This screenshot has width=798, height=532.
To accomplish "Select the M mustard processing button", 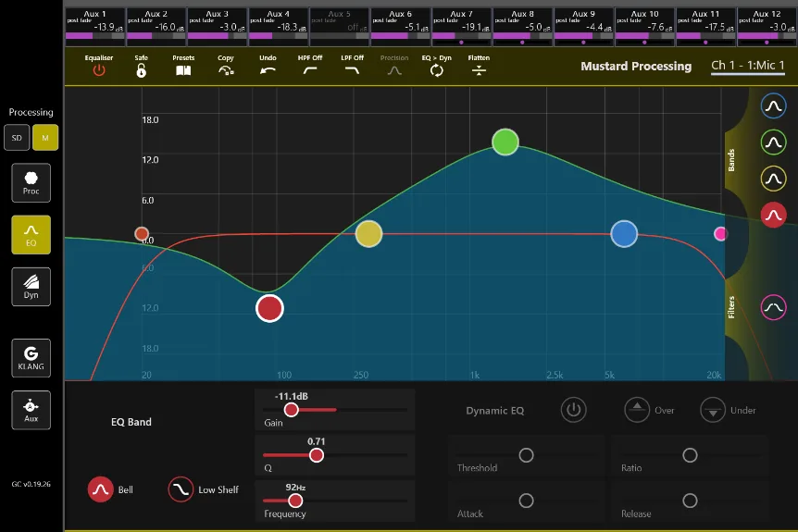I will 45,138.
